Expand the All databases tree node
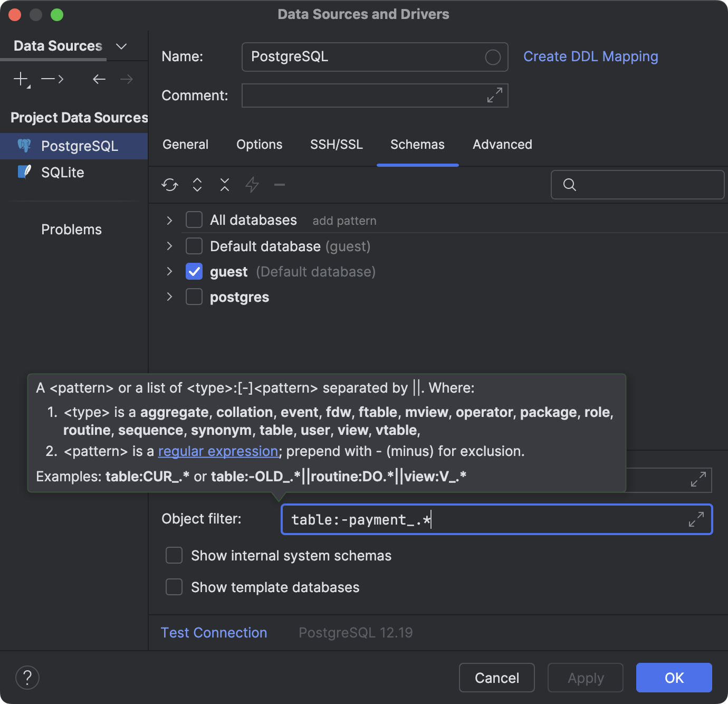 click(x=169, y=220)
